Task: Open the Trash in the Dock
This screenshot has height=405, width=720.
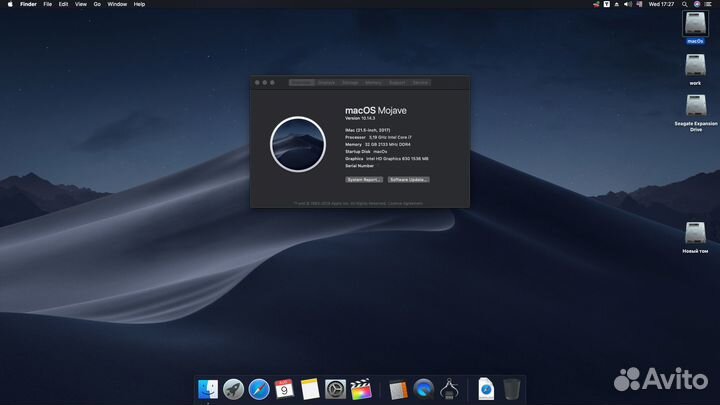Action: click(x=512, y=389)
